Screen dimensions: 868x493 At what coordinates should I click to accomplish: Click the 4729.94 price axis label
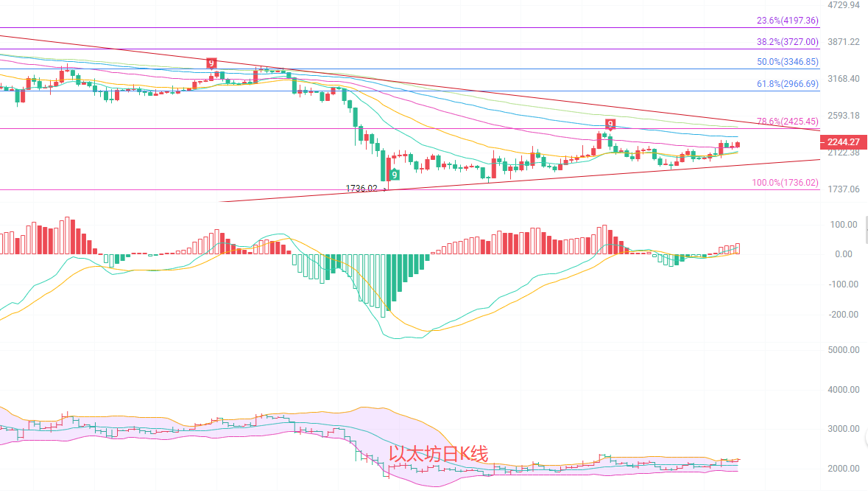click(844, 5)
